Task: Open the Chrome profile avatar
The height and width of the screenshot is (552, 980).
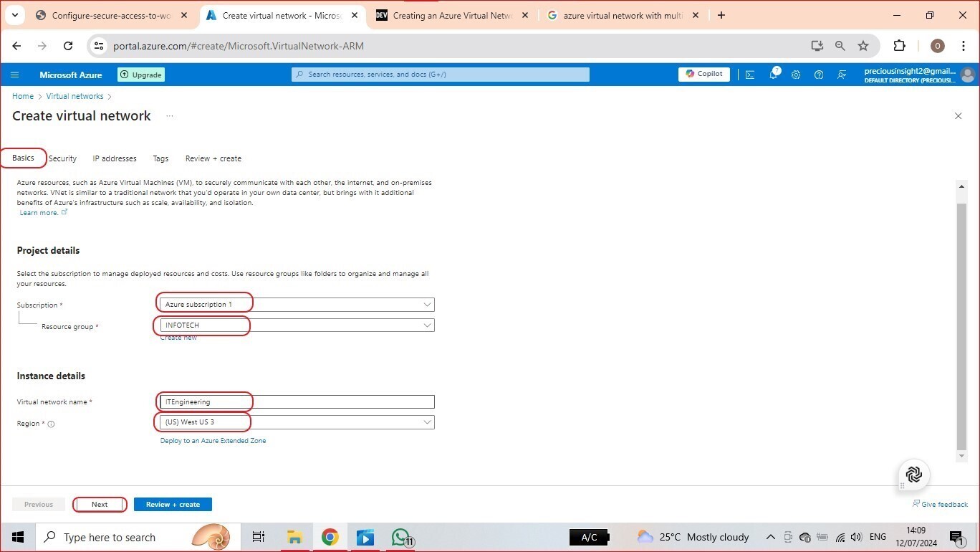Action: 937,46
